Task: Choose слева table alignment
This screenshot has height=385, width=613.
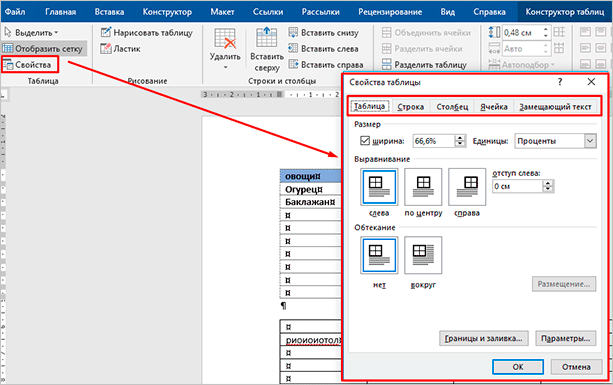Action: tap(379, 187)
